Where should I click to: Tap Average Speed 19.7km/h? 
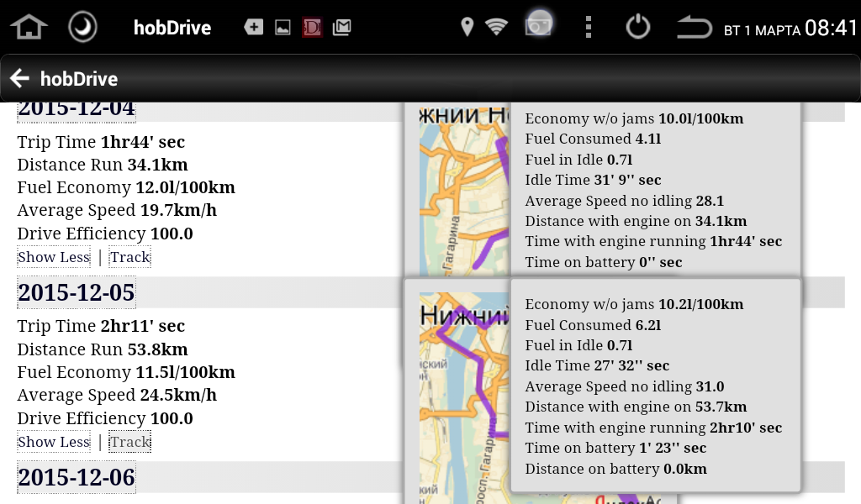pyautogui.click(x=117, y=210)
